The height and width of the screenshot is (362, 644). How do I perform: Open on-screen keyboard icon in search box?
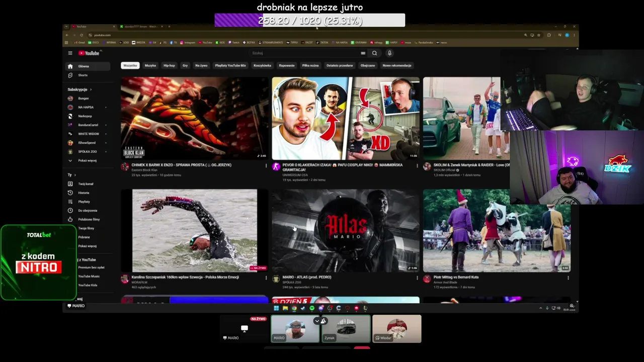pyautogui.click(x=363, y=53)
